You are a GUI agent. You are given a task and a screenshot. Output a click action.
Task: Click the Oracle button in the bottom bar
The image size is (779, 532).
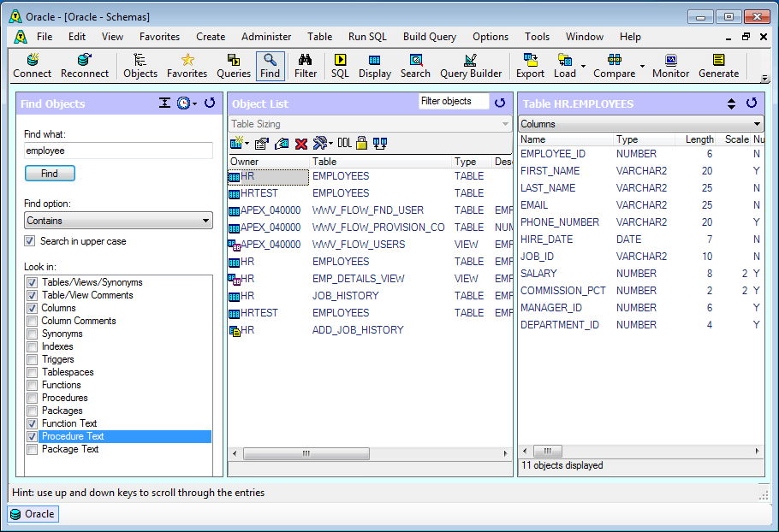coord(33,514)
